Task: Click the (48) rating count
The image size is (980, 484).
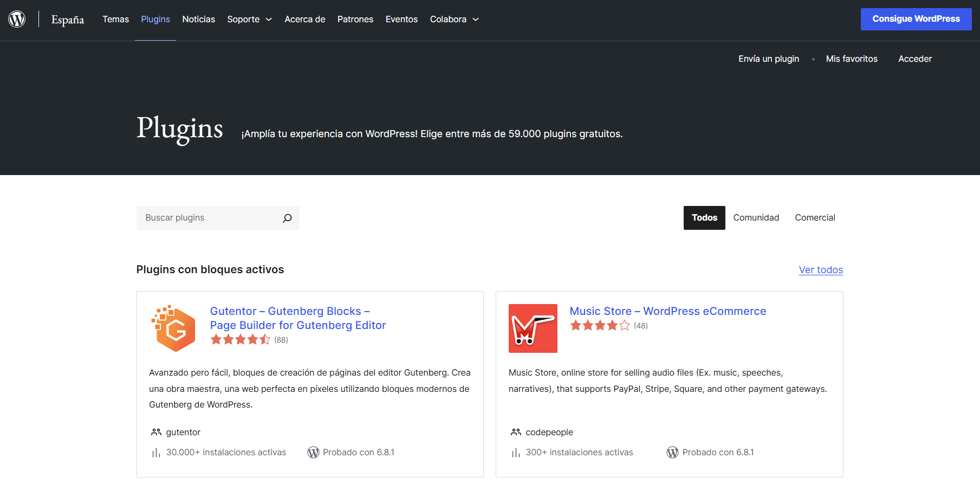Action: click(641, 326)
